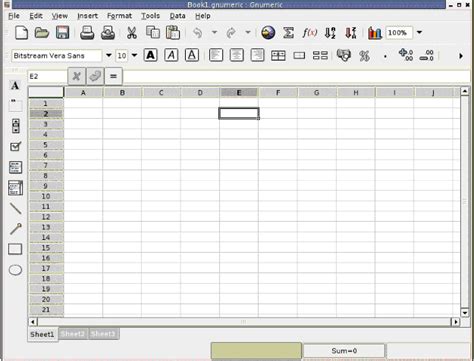Screen dimensions: 474x361
Task: Open a file with folder icon
Action: point(42,33)
